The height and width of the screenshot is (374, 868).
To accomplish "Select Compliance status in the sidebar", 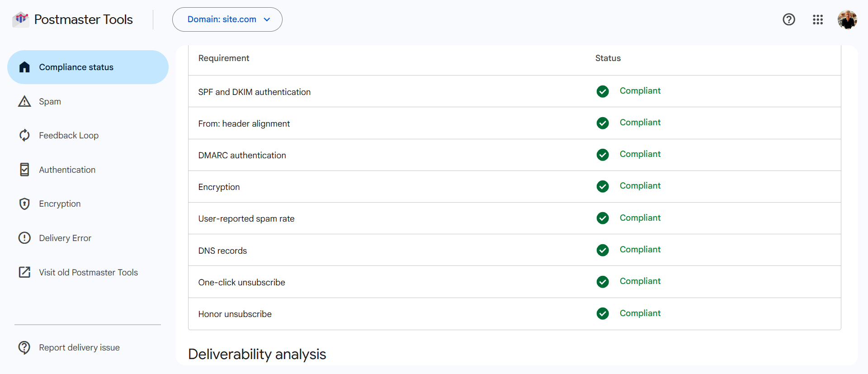I will [x=88, y=67].
